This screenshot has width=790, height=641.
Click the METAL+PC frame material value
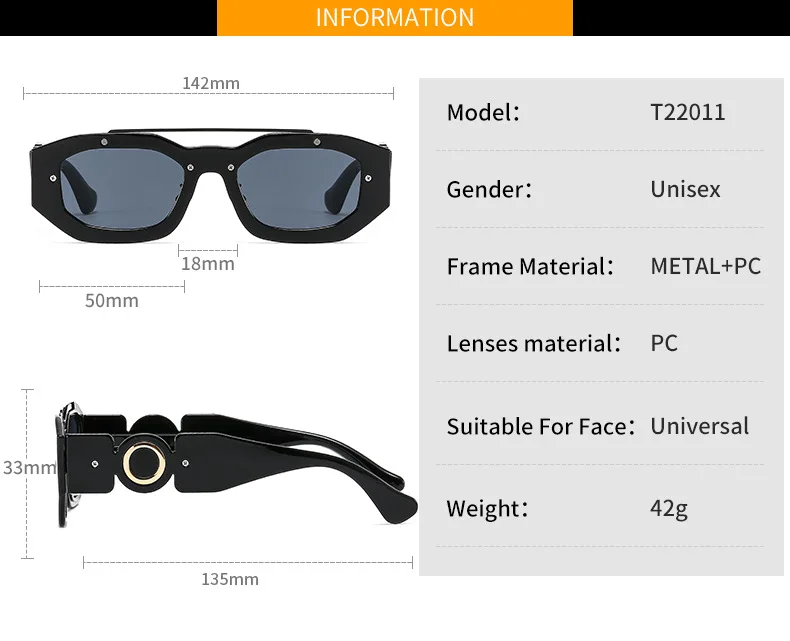[x=705, y=266]
